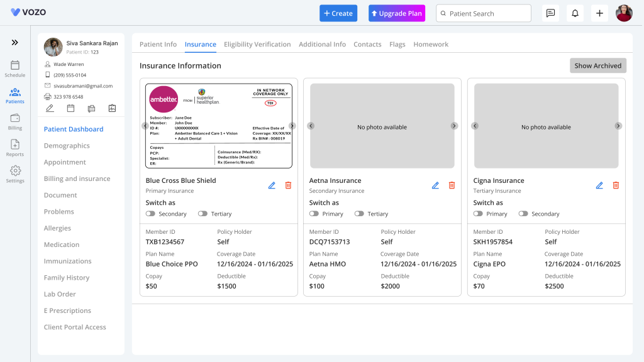Delete the Cigna Insurance entry
644x362 pixels.
click(616, 185)
